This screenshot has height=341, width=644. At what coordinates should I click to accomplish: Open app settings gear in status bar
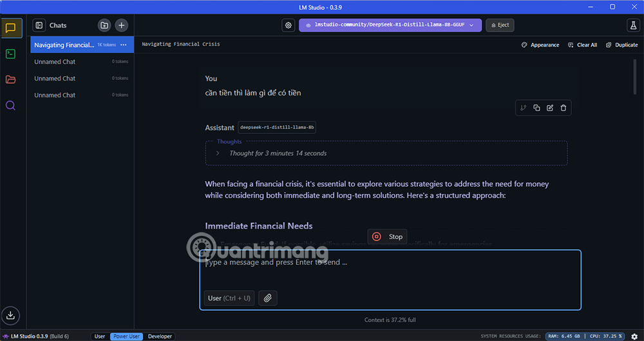[634, 336]
